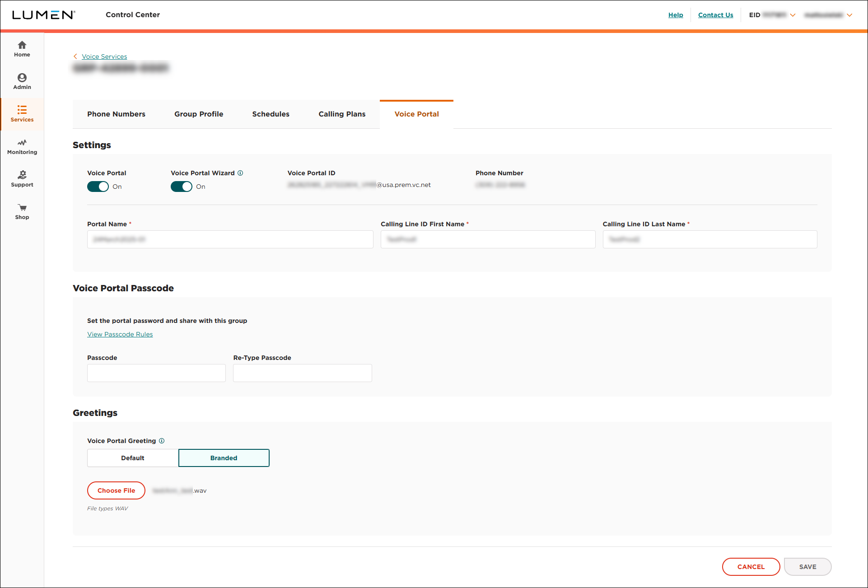Image resolution: width=868 pixels, height=588 pixels.
Task: Click inside the Passcode input field
Action: (156, 373)
